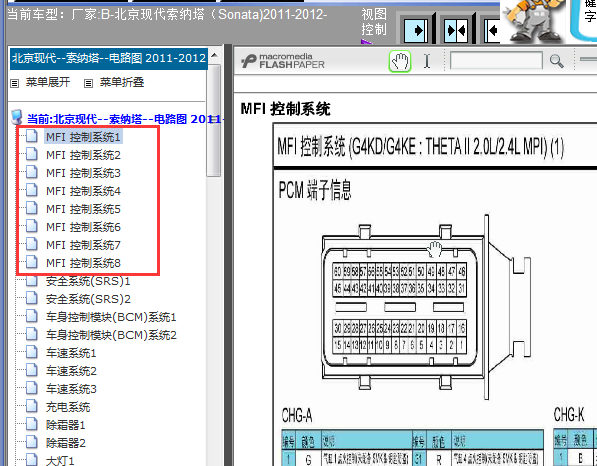Open MFI 控制系统7 in the tree
The image size is (597, 466).
click(x=83, y=245)
